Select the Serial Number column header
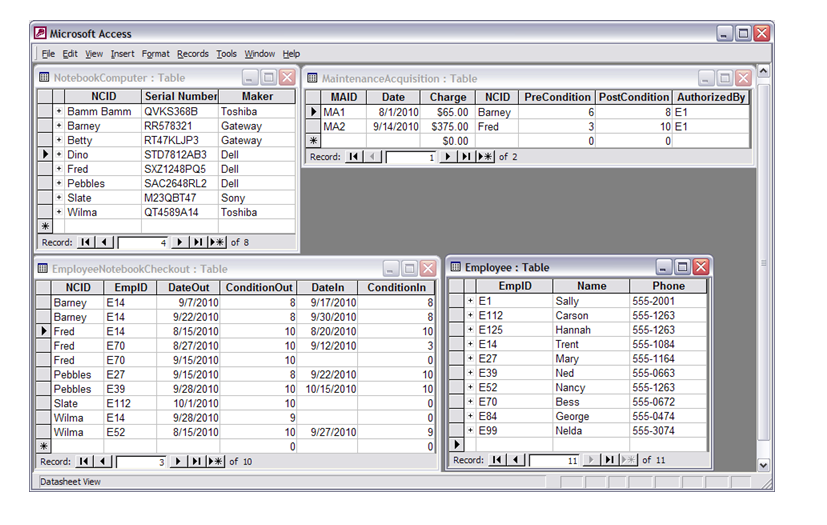 pyautogui.click(x=180, y=97)
